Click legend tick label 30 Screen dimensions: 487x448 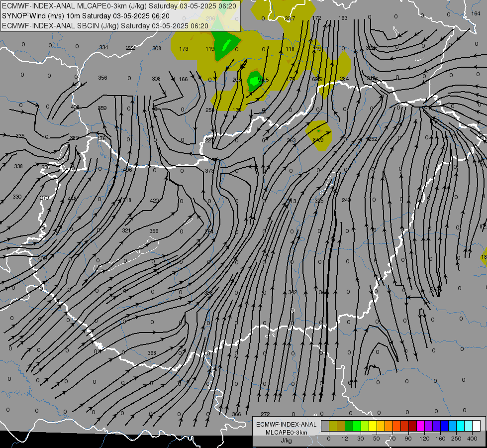pyautogui.click(x=360, y=439)
